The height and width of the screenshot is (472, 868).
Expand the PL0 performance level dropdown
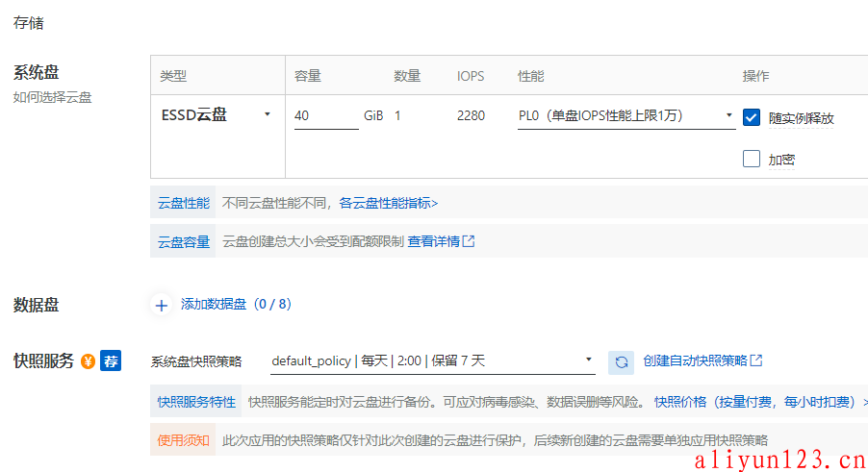(x=625, y=116)
